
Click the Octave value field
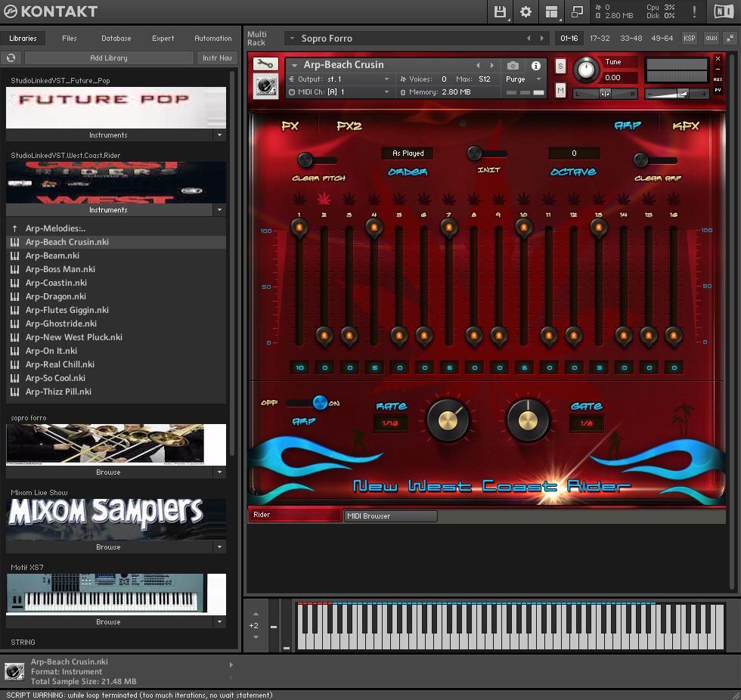click(x=574, y=153)
